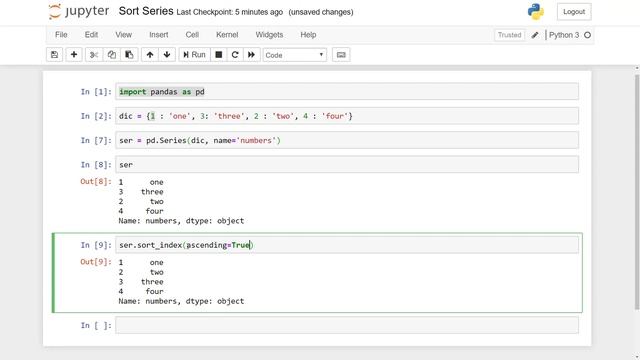Viewport: 640px width, 360px height.
Task: Click into the In [8] ser cell
Action: (347, 164)
